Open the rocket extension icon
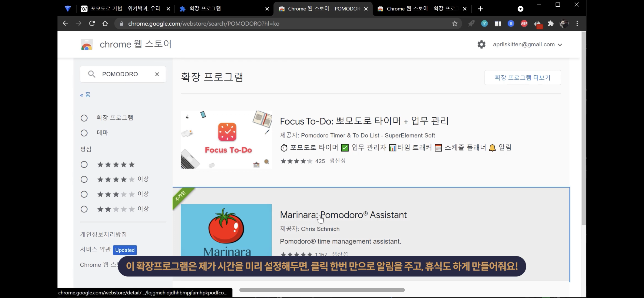Screen dimensions: 644x298 (471, 24)
